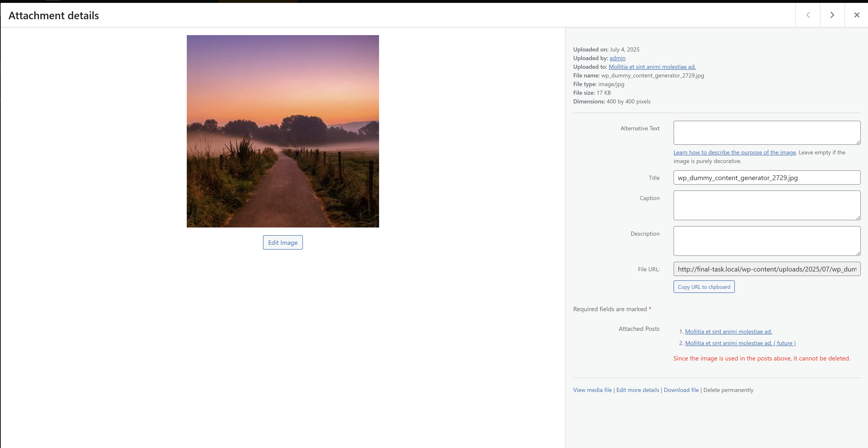Viewport: 868px width, 448px height.
Task: Go to next attachment arrow
Action: tap(832, 15)
